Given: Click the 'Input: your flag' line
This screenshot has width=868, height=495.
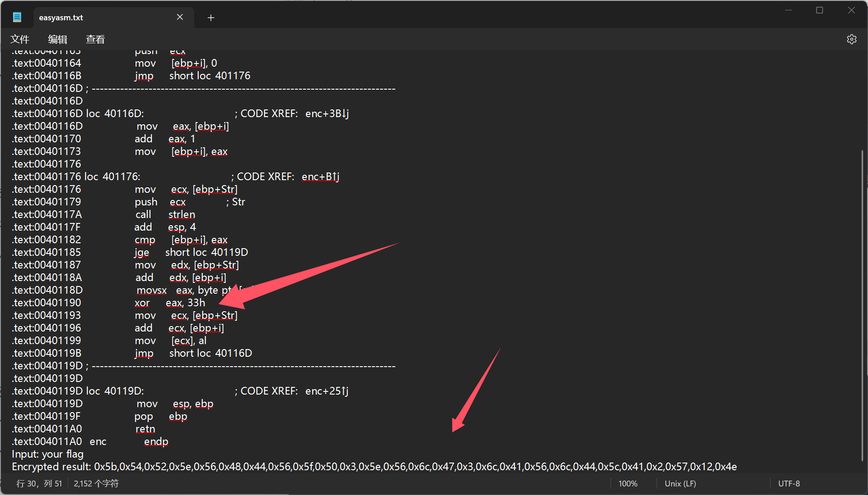Looking at the screenshot, I should (x=48, y=454).
